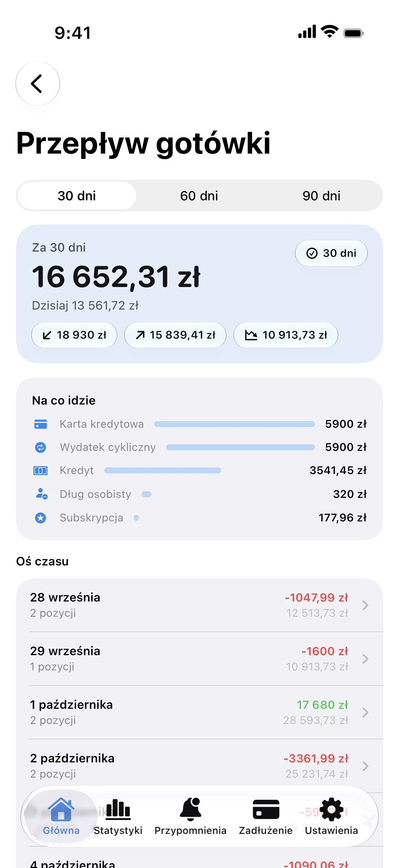Tap the Na co idzie heading

tap(64, 400)
